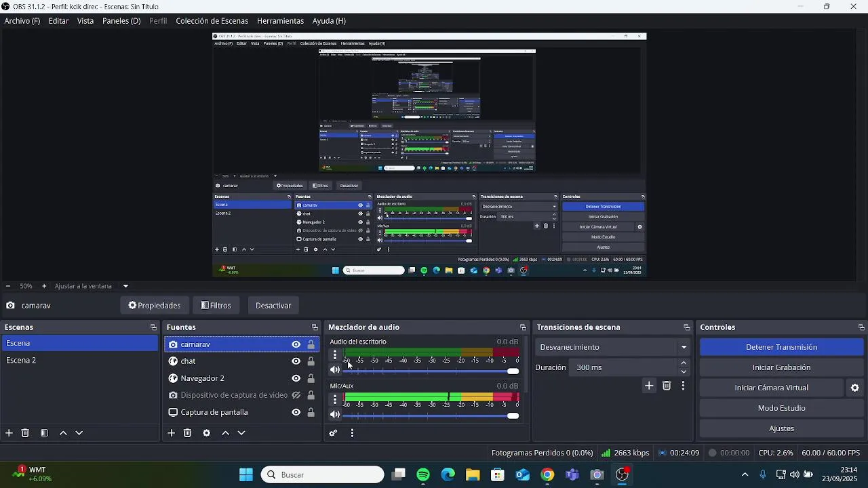Open Mic/Aux options three dots

pyautogui.click(x=334, y=399)
